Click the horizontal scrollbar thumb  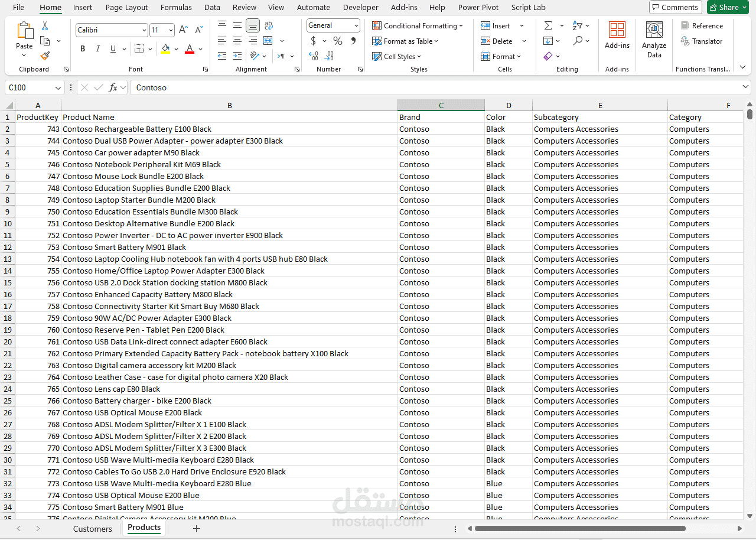pos(580,528)
